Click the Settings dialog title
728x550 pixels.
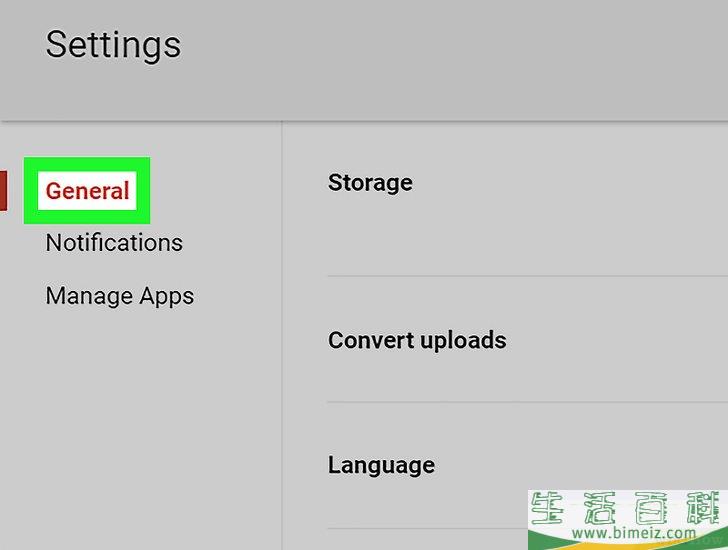(113, 45)
